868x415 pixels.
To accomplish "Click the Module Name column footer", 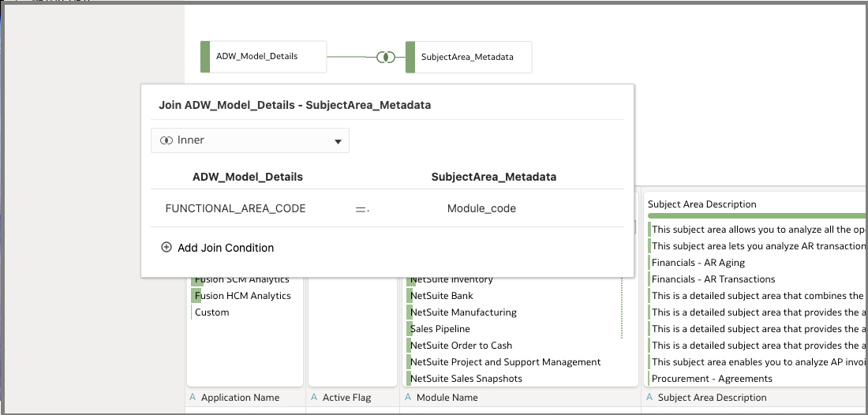I will point(447,398).
